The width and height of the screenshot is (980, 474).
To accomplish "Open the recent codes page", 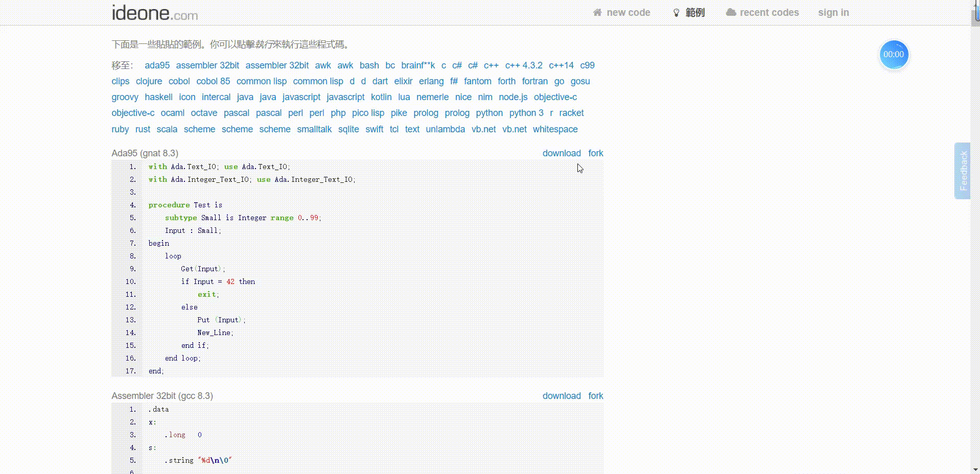I will 769,12.
